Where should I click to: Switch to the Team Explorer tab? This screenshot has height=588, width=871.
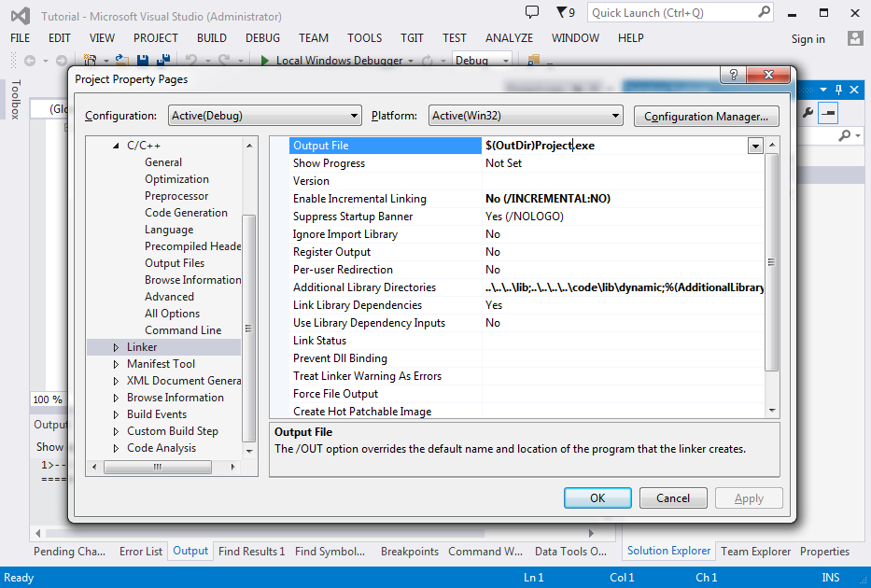point(755,552)
